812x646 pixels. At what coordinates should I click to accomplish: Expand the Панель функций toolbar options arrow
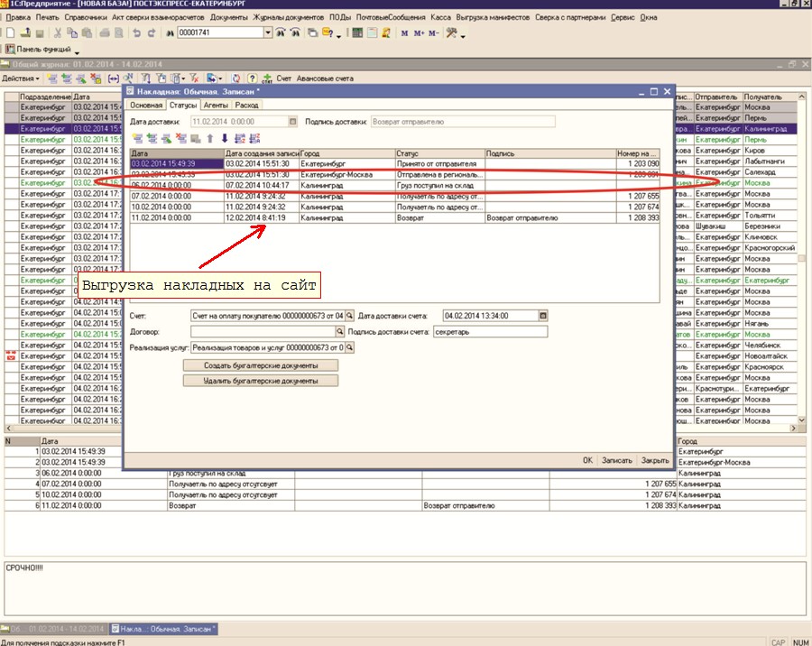pos(77,51)
